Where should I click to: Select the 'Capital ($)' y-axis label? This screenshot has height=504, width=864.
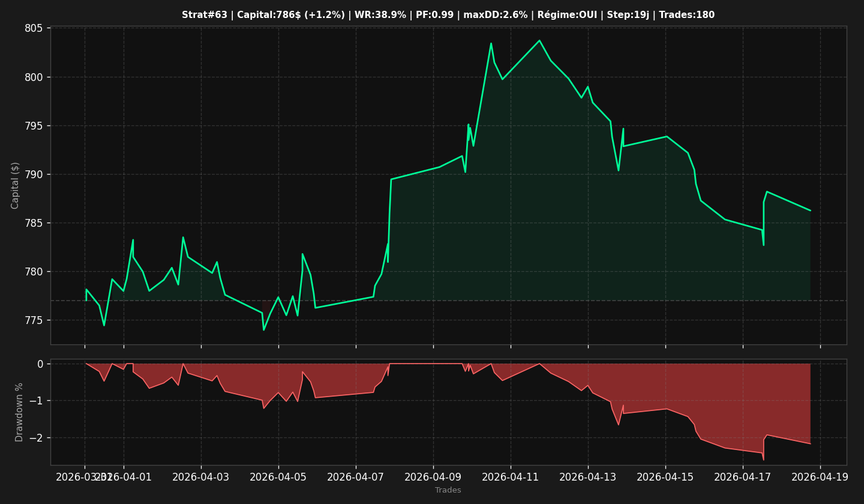pos(16,185)
